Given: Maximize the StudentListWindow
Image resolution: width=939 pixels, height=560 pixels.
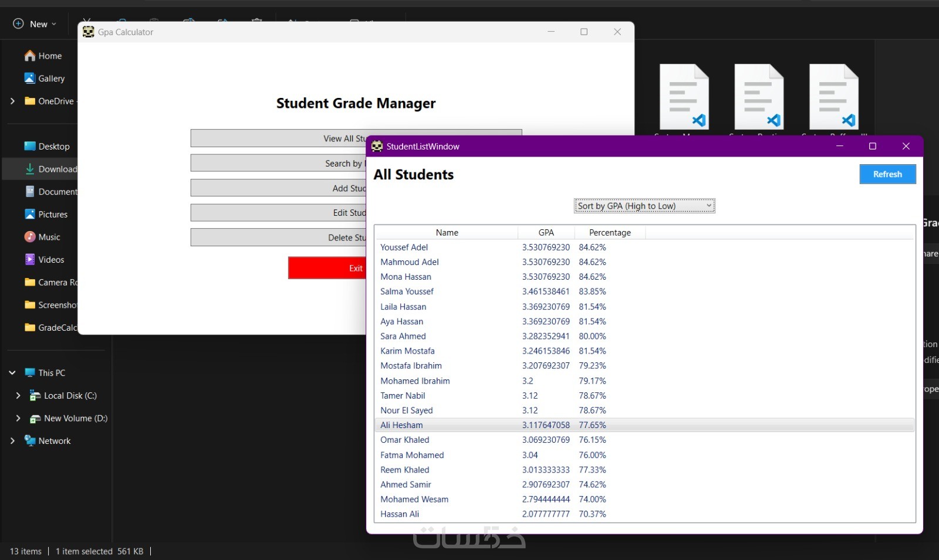Looking at the screenshot, I should pos(873,146).
